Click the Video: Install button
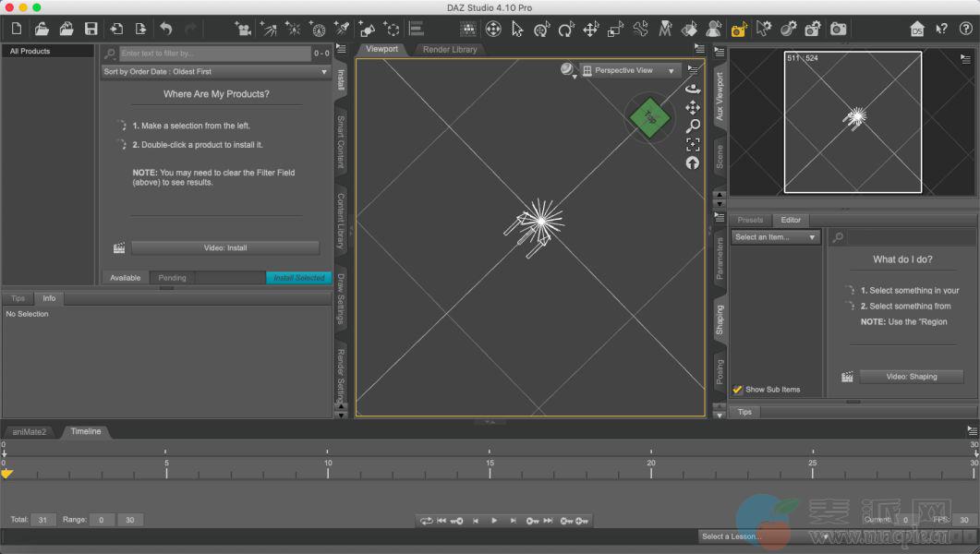The width and height of the screenshot is (980, 554). 224,247
